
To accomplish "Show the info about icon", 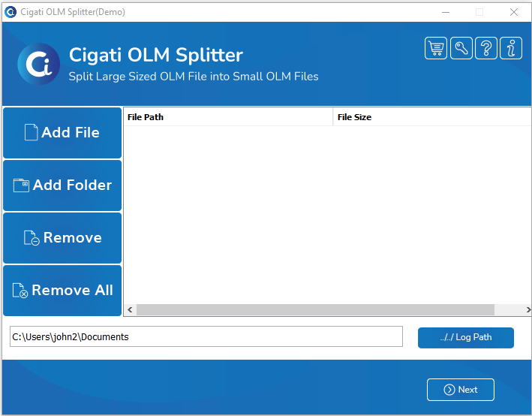I will [511, 48].
